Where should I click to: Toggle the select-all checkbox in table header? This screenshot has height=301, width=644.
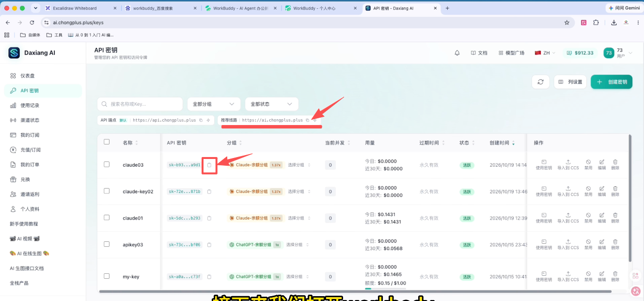(x=107, y=142)
